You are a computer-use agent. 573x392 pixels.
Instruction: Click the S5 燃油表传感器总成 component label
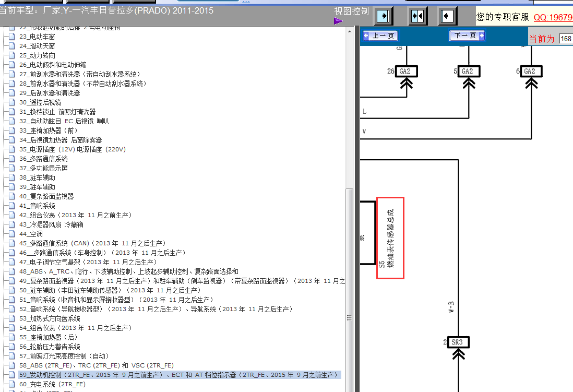(x=390, y=238)
